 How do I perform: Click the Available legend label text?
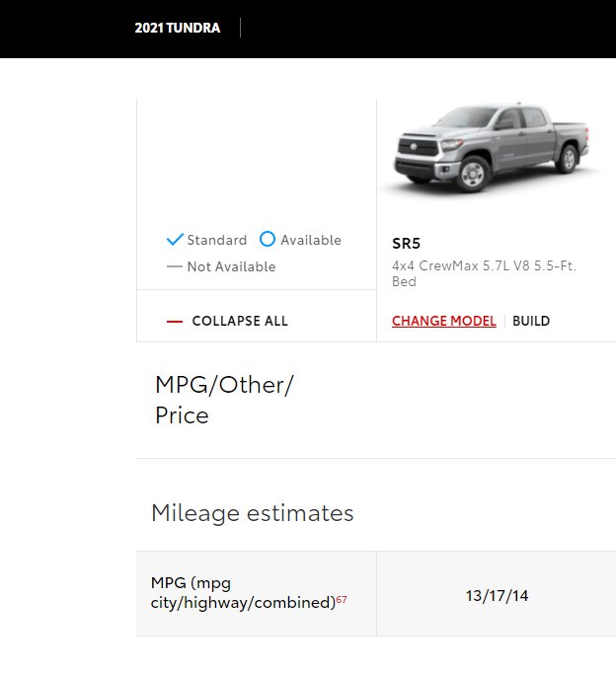(311, 240)
